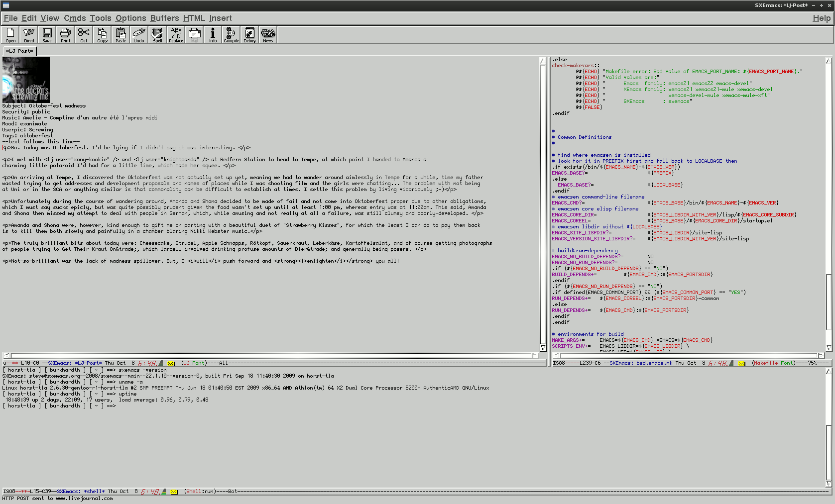Open the HTML menu
This screenshot has height=504, width=835.
pos(194,18)
